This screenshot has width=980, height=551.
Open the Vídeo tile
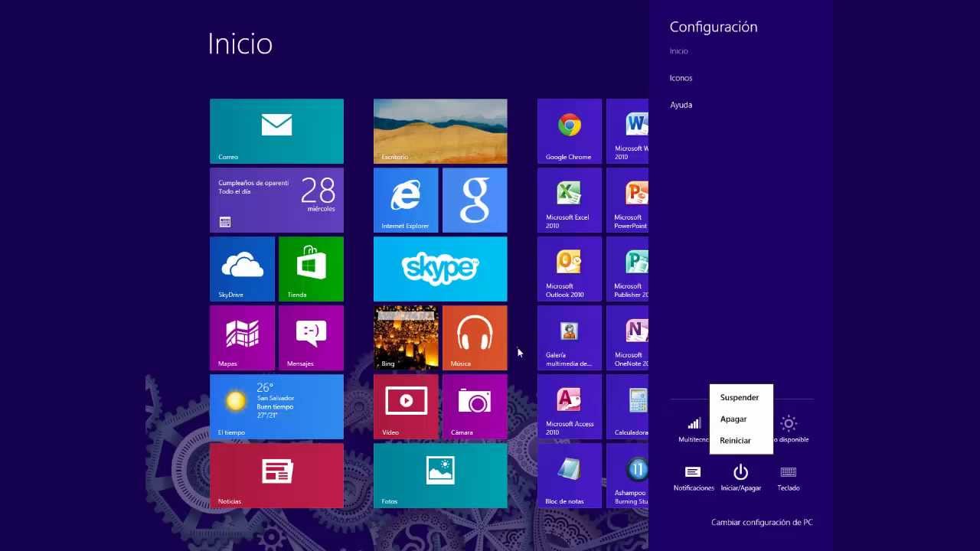(406, 406)
